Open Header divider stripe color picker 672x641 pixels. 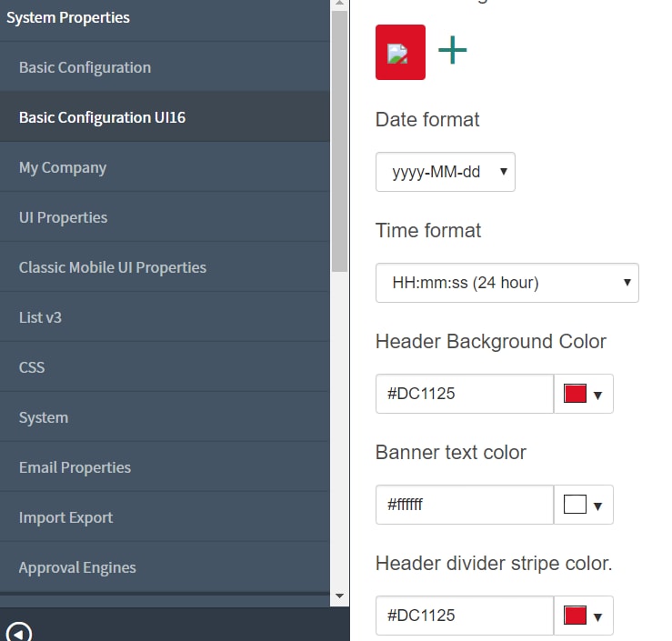pos(583,616)
